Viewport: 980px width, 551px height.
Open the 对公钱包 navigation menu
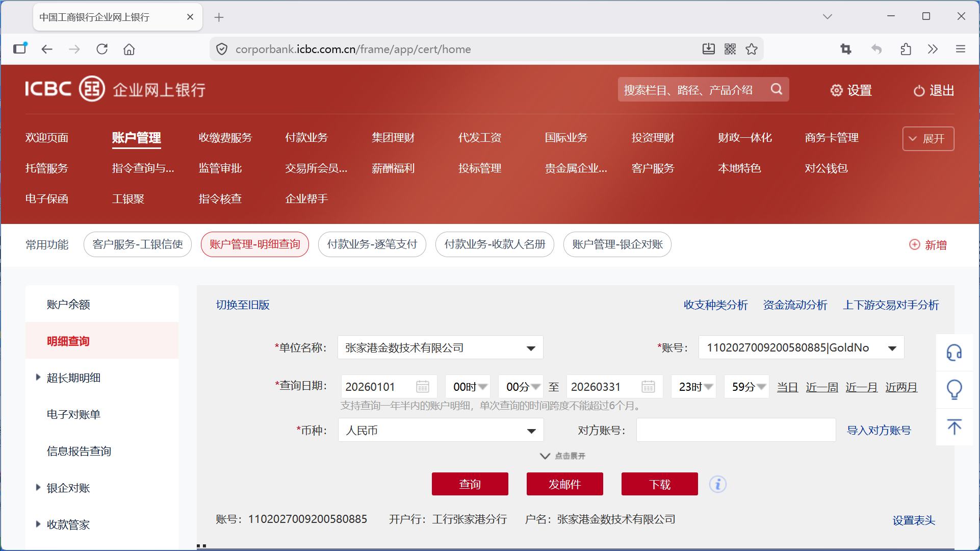[x=827, y=168]
